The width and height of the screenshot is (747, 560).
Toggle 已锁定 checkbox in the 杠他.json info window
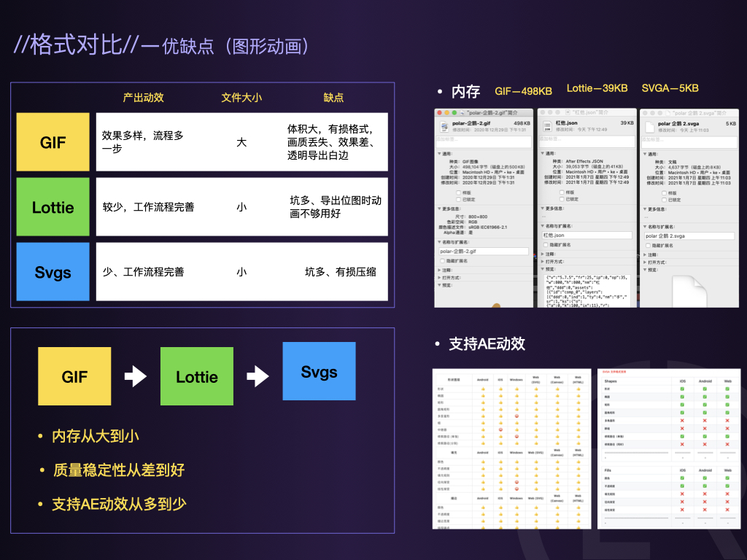[x=562, y=199]
